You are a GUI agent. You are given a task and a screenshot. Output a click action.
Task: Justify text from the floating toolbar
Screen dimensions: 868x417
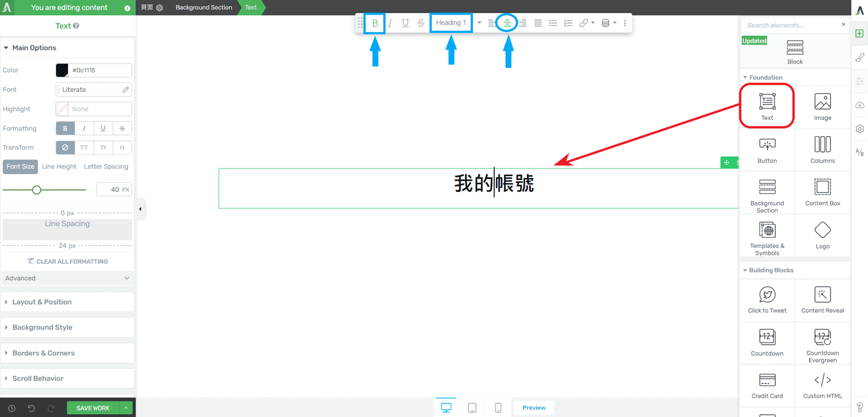point(538,23)
